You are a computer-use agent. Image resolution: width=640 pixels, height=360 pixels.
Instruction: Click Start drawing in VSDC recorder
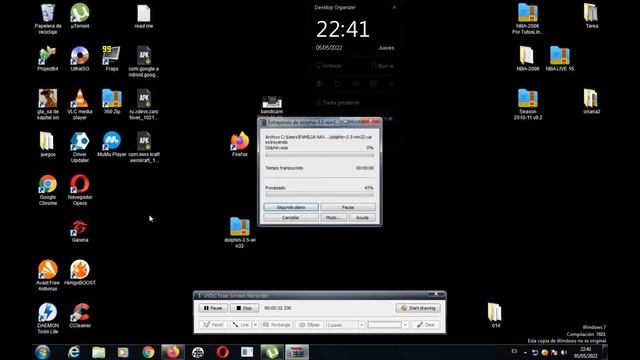418,308
